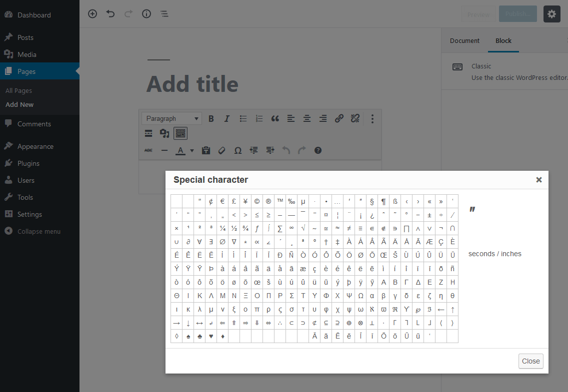Screen dimensions: 568x392
Task: Switch to the Document tab
Action: (x=464, y=41)
